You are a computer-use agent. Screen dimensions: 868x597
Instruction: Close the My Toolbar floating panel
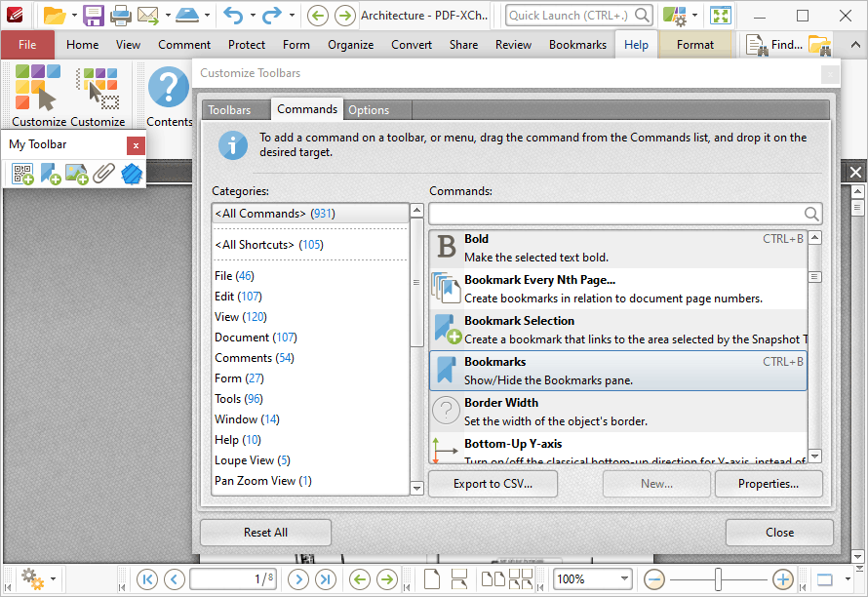tap(136, 145)
